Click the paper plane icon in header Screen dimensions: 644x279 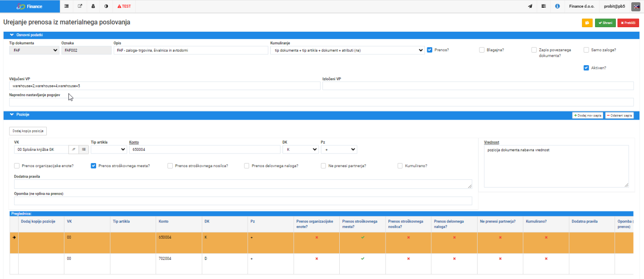tap(530, 6)
